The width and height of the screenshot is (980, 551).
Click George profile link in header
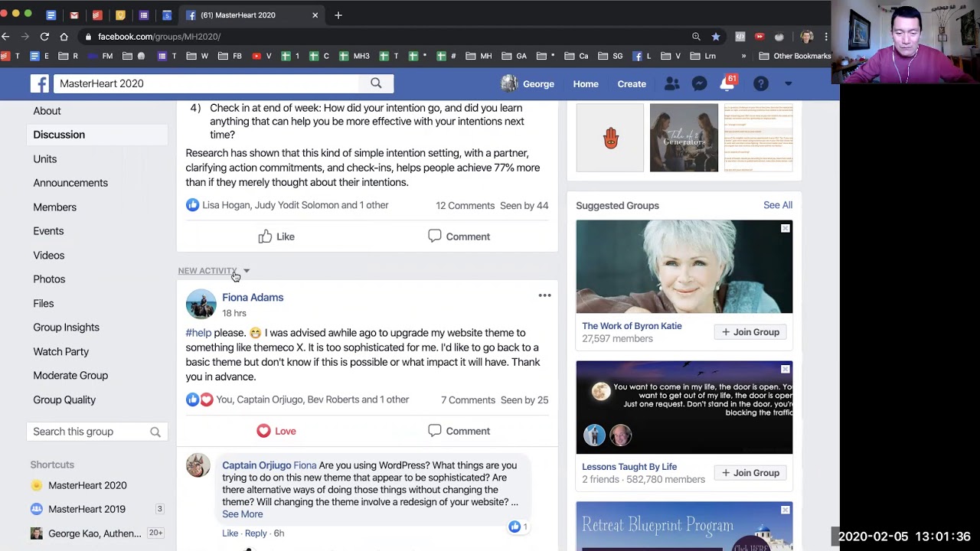click(x=528, y=83)
